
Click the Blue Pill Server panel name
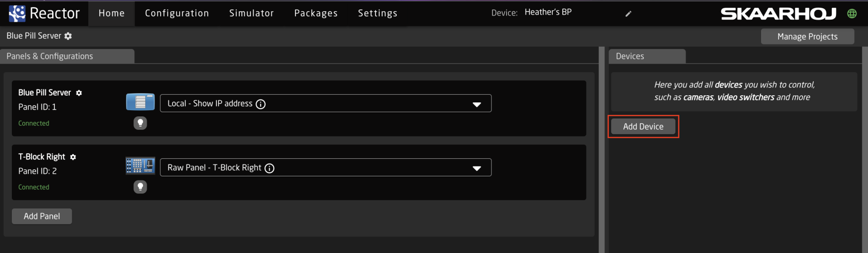click(x=44, y=93)
